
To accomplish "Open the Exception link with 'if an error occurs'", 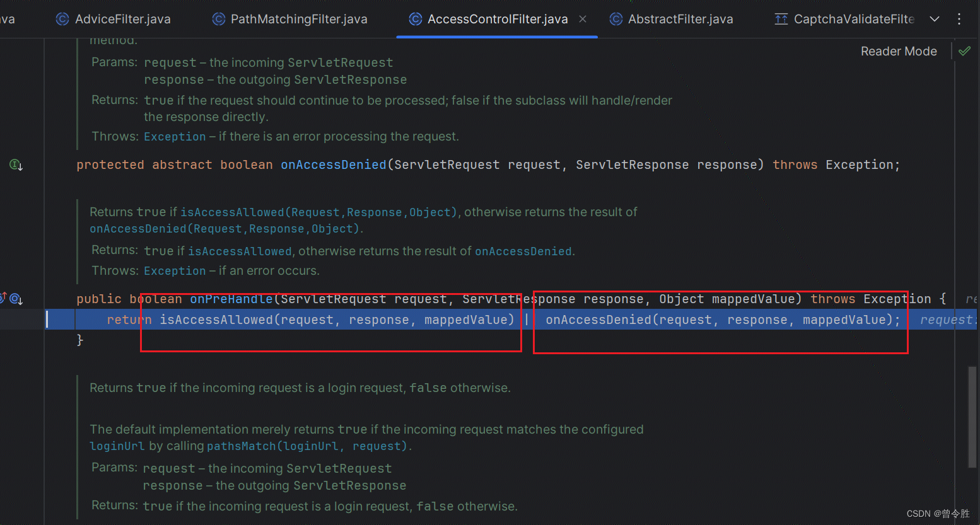I will 175,271.
